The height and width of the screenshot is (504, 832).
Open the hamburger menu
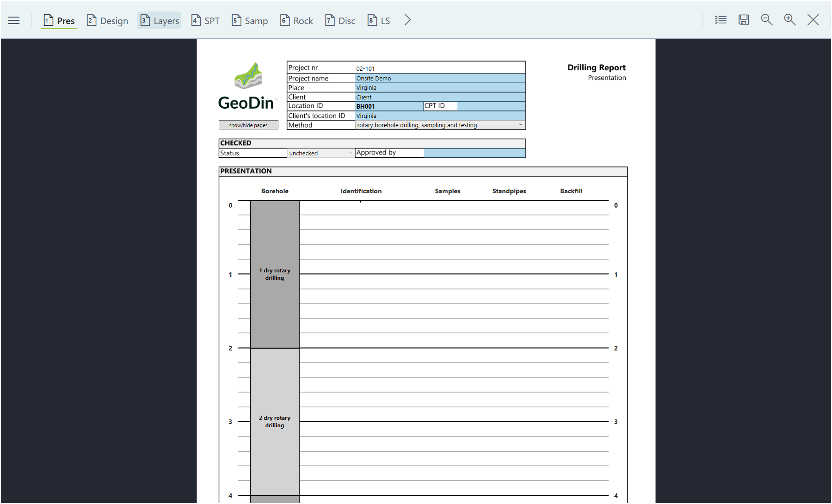14,20
